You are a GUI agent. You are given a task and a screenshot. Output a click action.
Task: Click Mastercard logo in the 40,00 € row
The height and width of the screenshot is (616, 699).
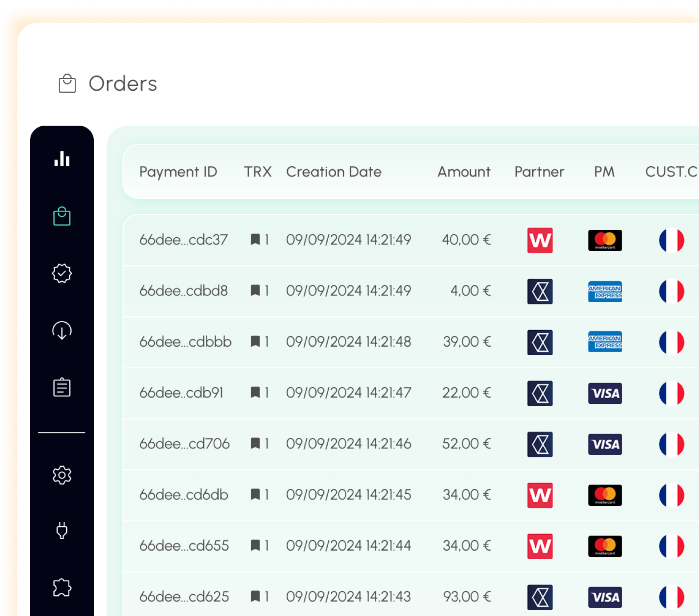(605, 240)
